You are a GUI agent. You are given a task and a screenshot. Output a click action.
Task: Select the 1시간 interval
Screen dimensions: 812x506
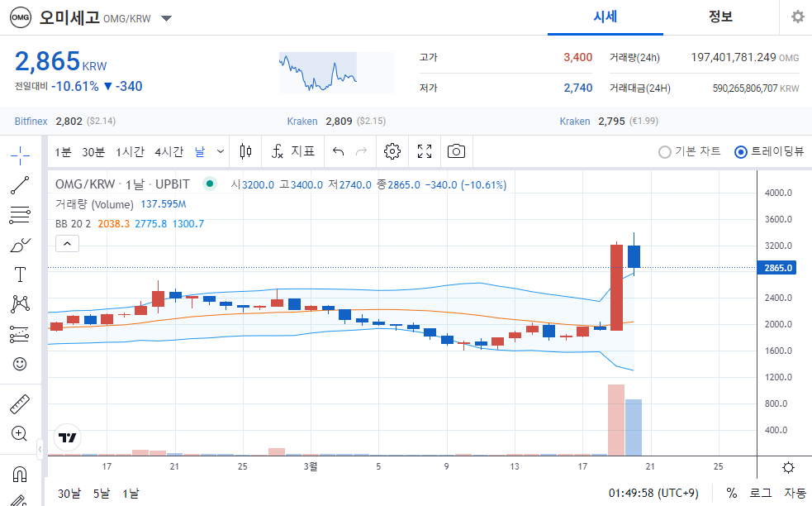130,152
